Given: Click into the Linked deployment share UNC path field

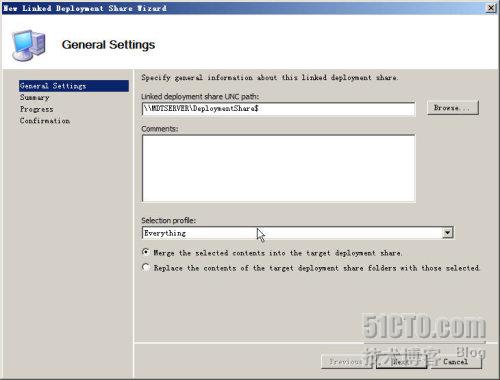Looking at the screenshot, I should 278,109.
